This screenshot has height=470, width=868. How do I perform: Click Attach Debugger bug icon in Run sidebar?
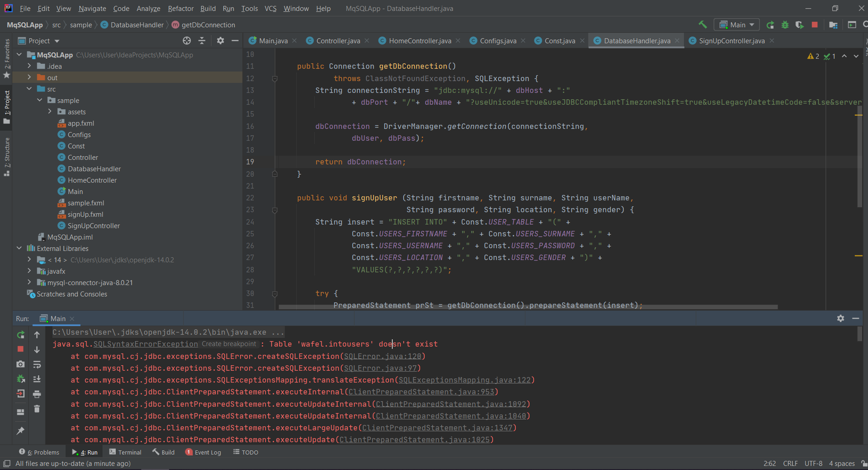coord(21,379)
